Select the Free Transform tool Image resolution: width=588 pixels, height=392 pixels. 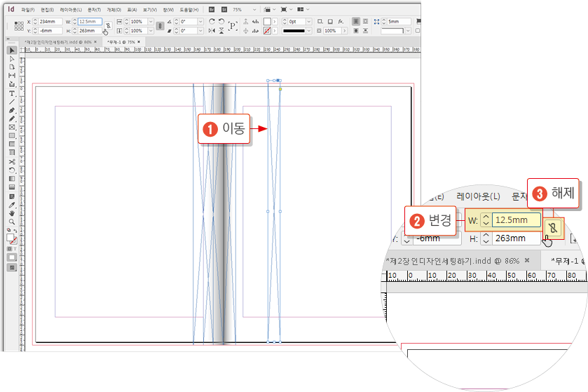(12, 170)
